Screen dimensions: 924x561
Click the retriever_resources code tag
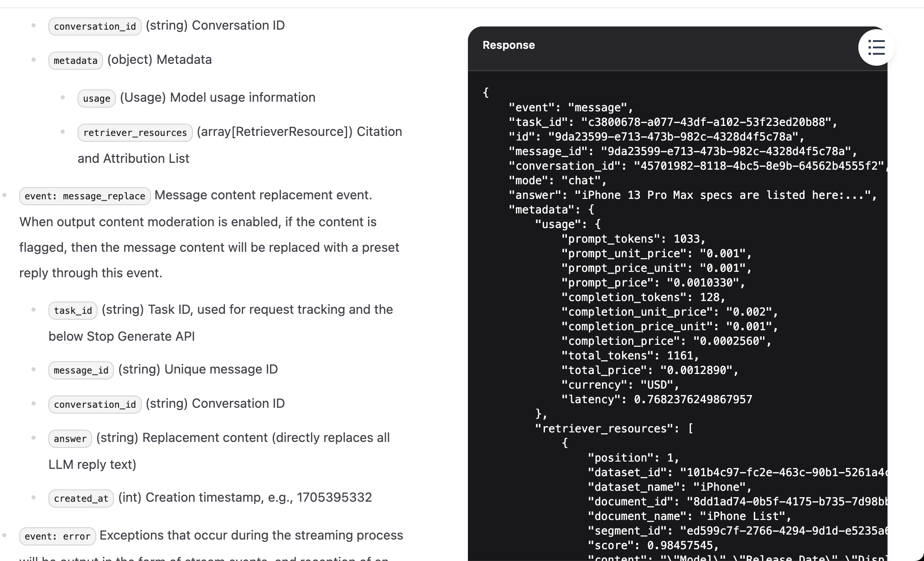point(135,133)
